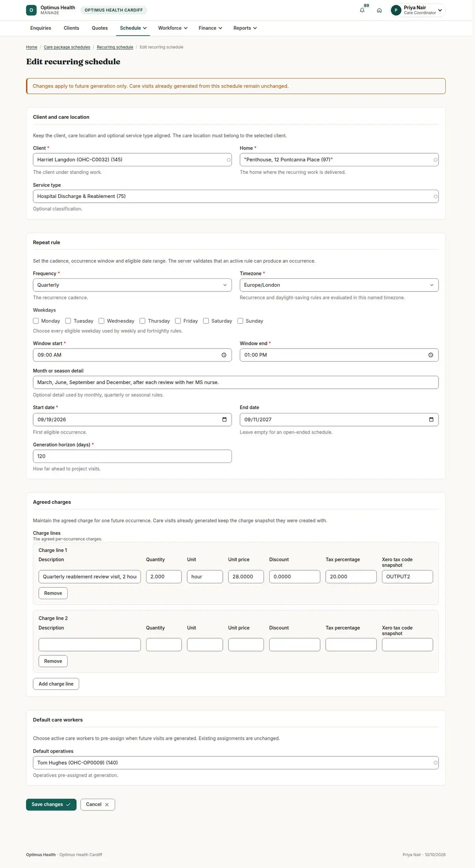Viewport: 475px width, 868px height.
Task: Click the Month or season detail field
Action: coord(236,383)
